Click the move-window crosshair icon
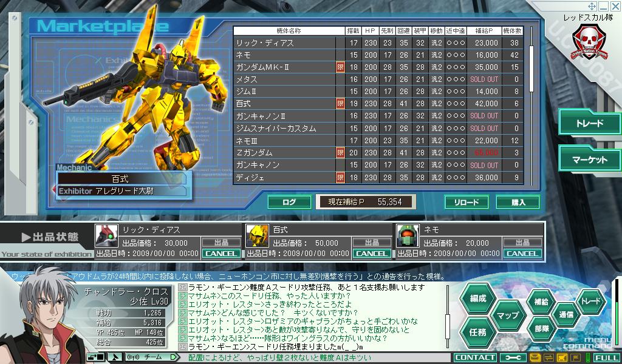The width and height of the screenshot is (622, 364). coord(592,6)
